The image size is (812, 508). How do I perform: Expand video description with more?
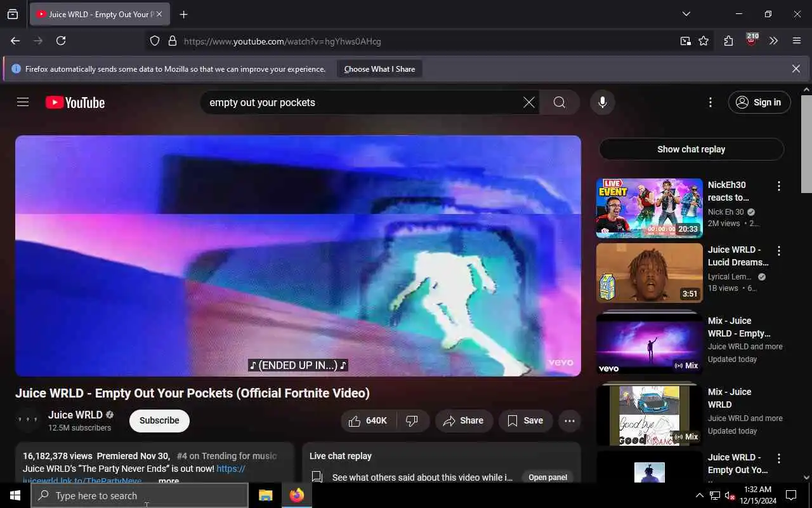pos(168,481)
